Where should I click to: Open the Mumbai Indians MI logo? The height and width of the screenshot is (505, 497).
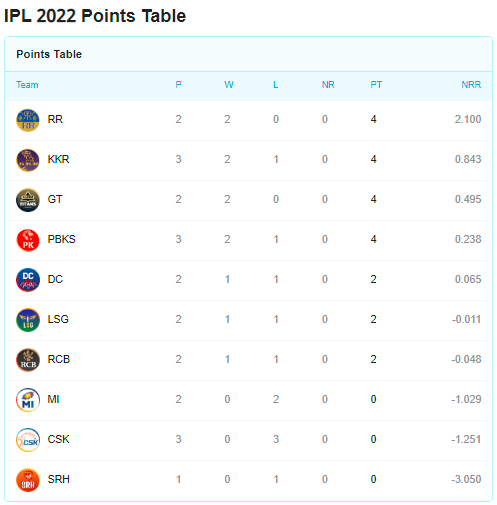[28, 400]
